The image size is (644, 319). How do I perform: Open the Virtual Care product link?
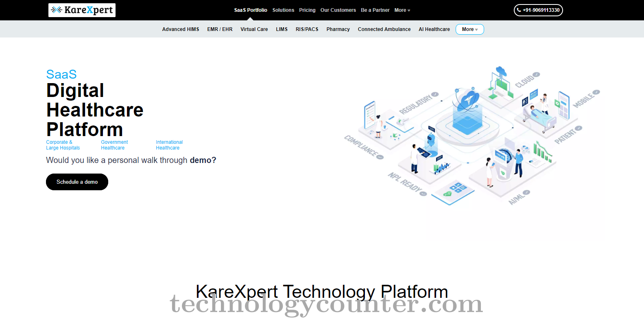pyautogui.click(x=254, y=29)
